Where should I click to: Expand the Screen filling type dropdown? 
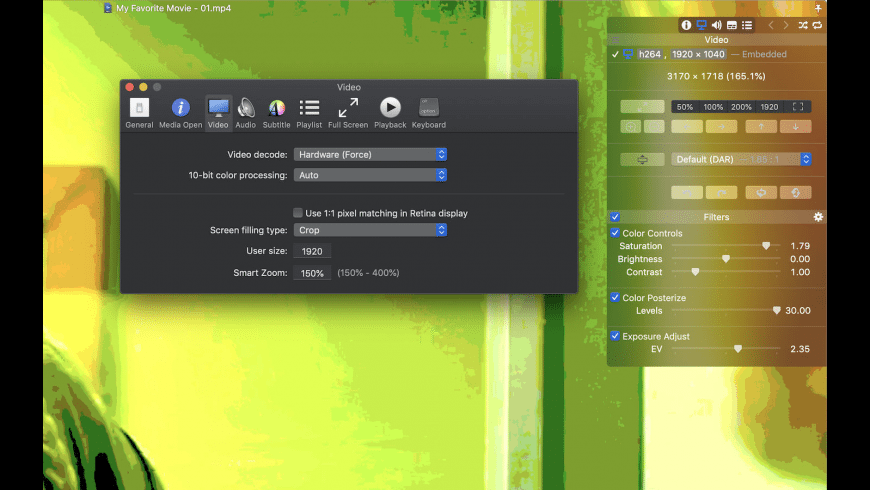tap(370, 230)
